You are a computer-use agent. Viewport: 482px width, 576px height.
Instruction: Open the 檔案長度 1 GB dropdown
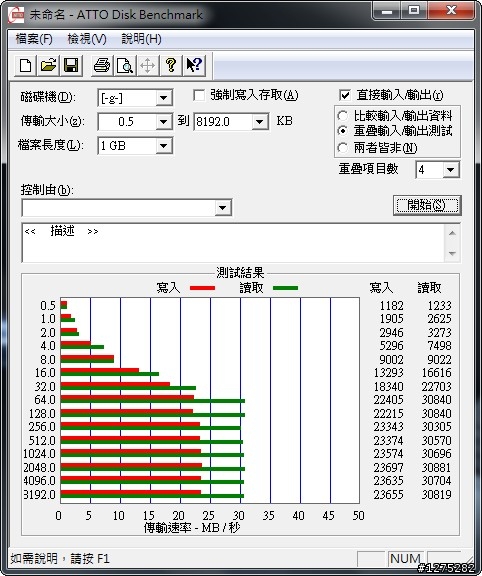[x=163, y=146]
